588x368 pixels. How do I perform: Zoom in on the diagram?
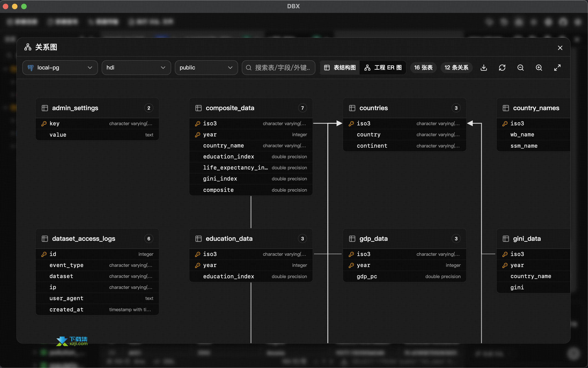[539, 68]
